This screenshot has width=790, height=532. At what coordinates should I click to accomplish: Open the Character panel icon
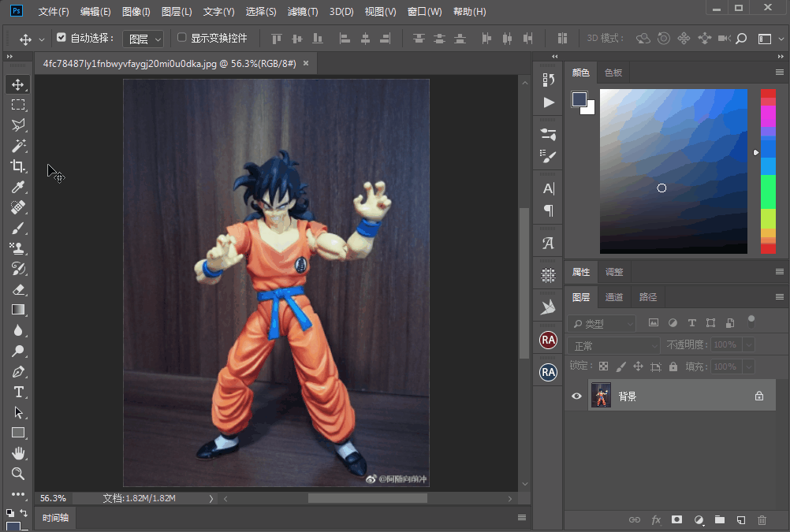[x=548, y=189]
